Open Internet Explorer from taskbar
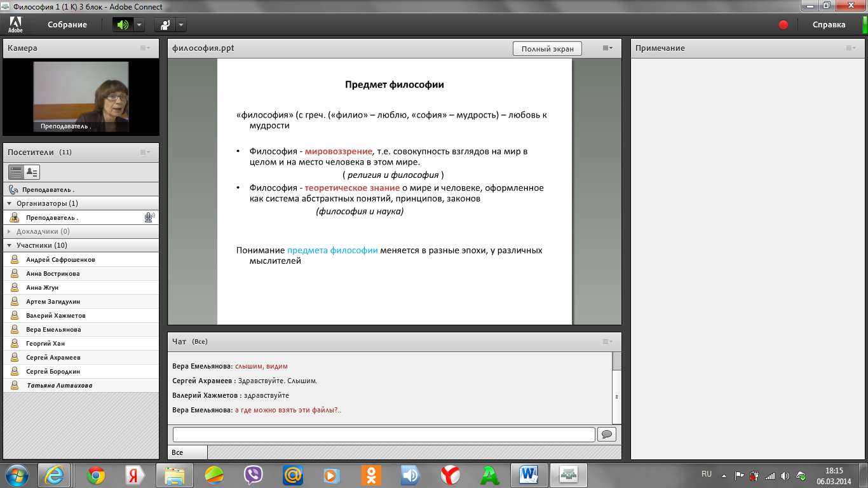 click(x=54, y=475)
